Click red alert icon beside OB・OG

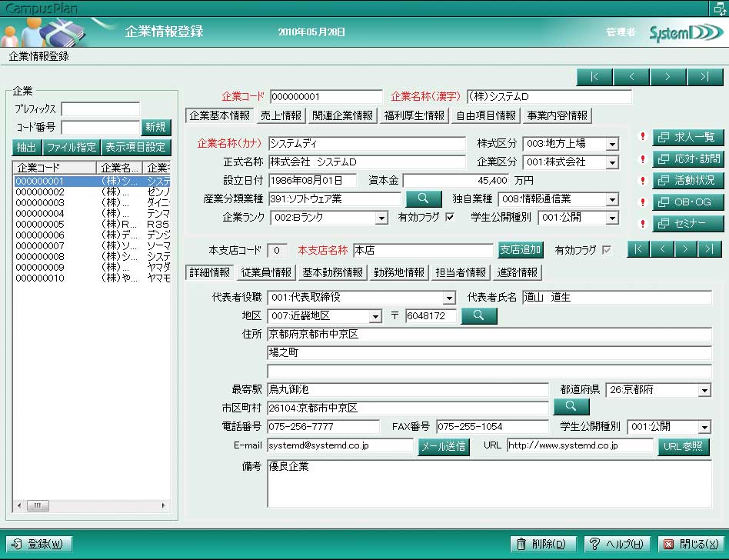(x=643, y=202)
